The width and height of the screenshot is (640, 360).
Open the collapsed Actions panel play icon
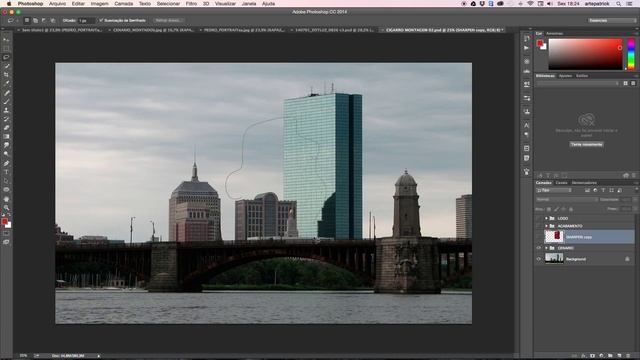tap(527, 48)
